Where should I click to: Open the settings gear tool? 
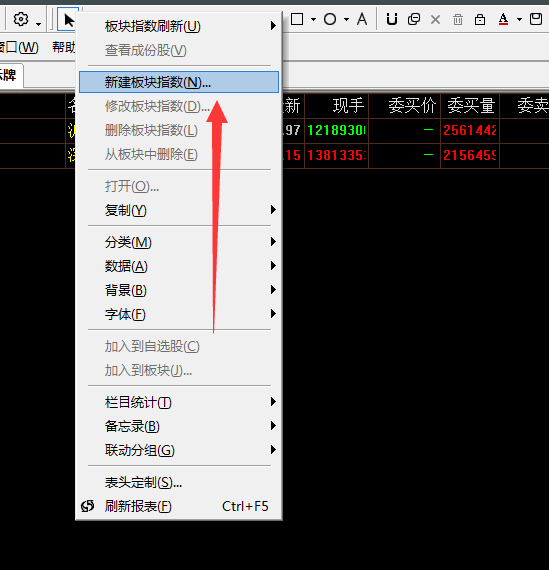click(21, 19)
